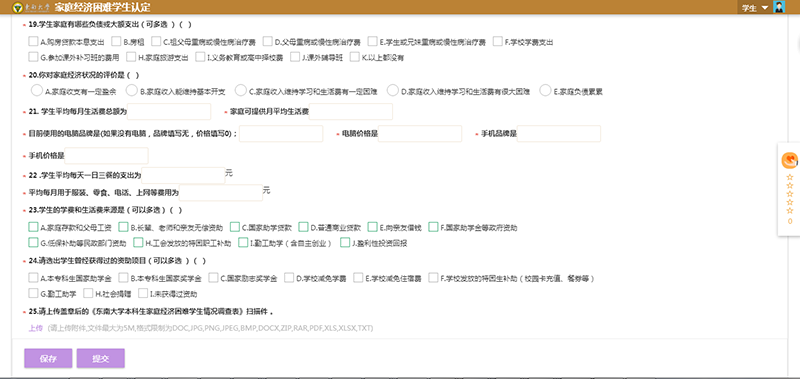The width and height of the screenshot is (800, 379).
Task: Select radio B.家庭收入能维持基本开支
Action: click(132, 90)
